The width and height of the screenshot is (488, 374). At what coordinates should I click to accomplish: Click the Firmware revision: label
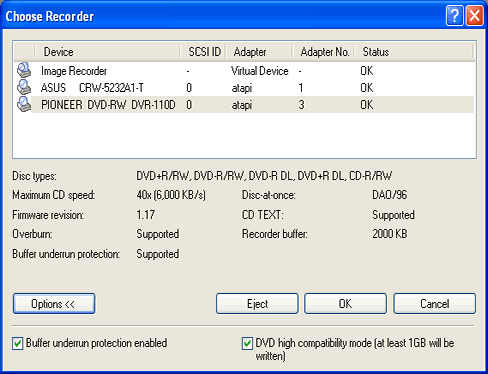point(48,215)
